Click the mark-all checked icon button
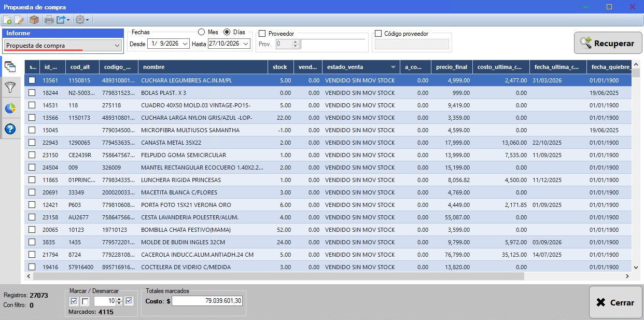 pos(74,301)
